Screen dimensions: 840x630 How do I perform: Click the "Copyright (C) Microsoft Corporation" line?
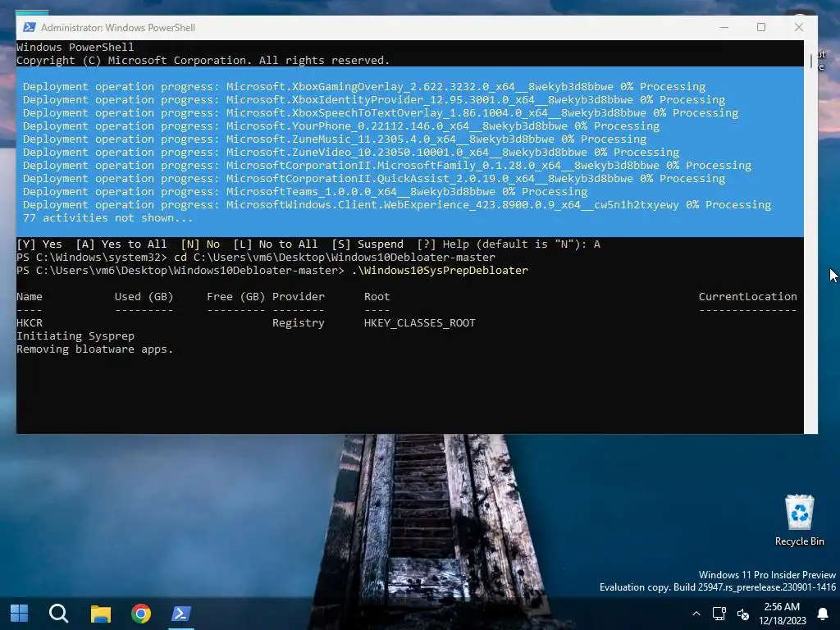point(203,61)
